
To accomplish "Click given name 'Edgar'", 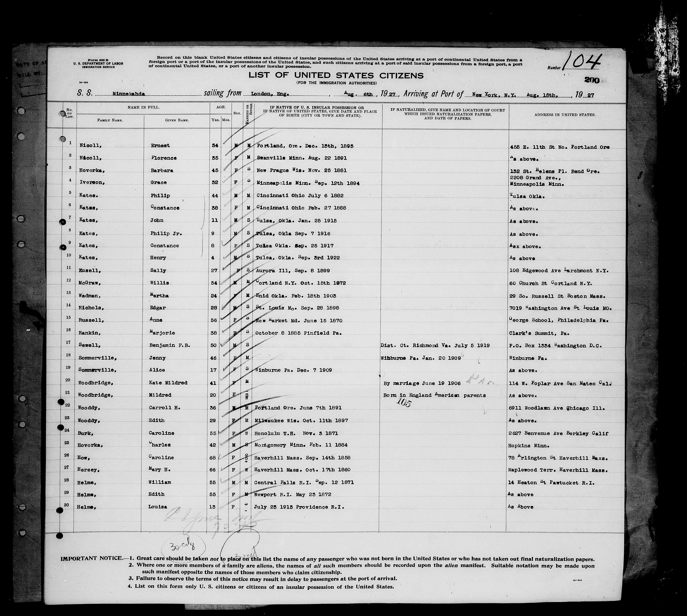I will click(158, 308).
